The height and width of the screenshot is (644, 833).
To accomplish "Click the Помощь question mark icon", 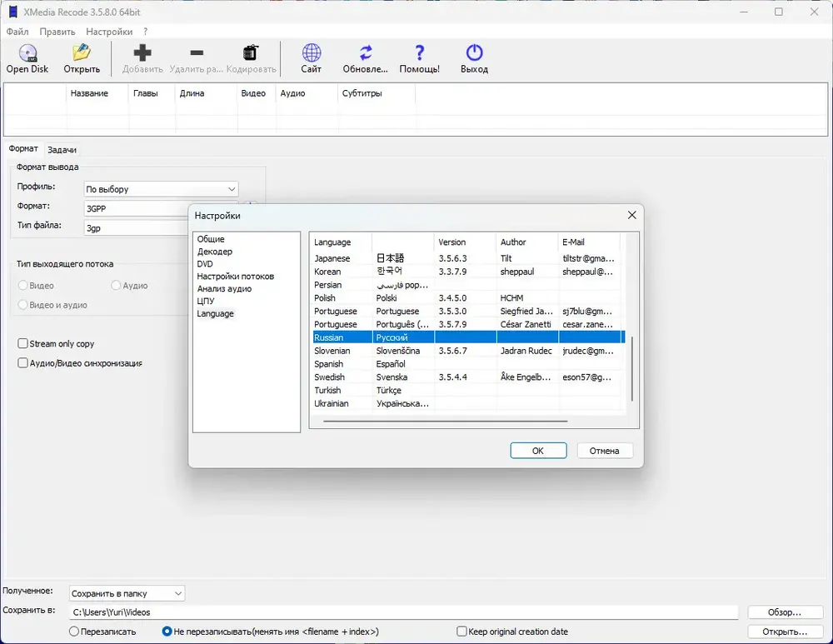I will pos(420,52).
